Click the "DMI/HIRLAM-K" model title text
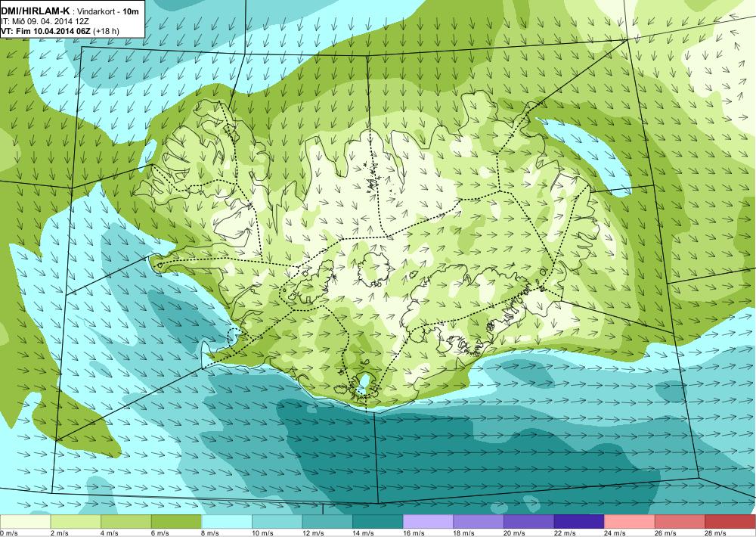Image resolution: width=756 pixels, height=537 pixels. pyautogui.click(x=36, y=11)
